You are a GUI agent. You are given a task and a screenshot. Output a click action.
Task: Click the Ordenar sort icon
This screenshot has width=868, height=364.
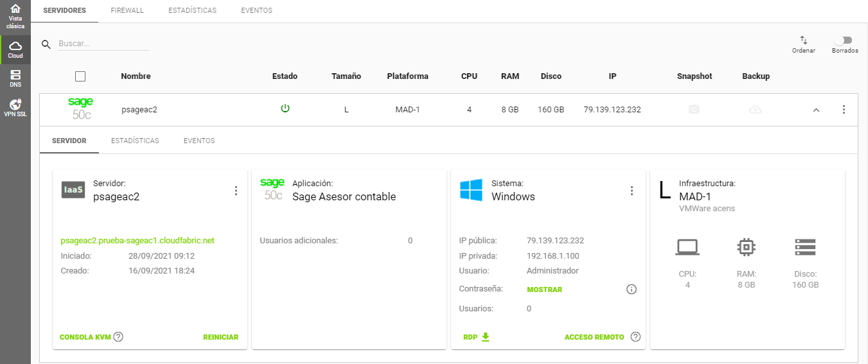[x=803, y=40]
